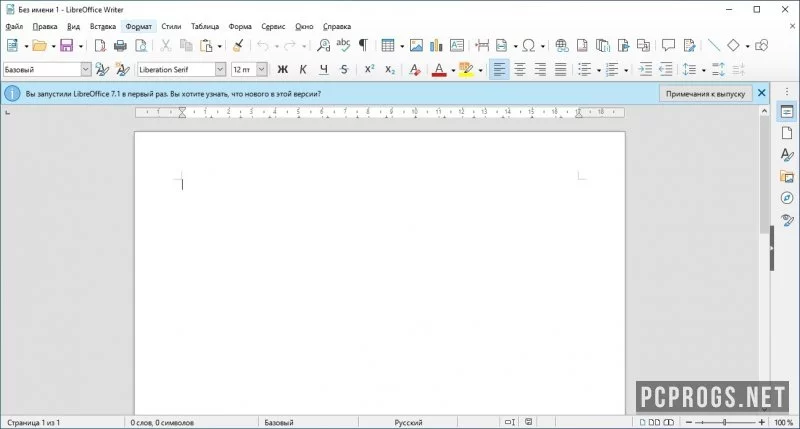
Task: Open font size dropdown 12 пт
Action: tap(262, 69)
